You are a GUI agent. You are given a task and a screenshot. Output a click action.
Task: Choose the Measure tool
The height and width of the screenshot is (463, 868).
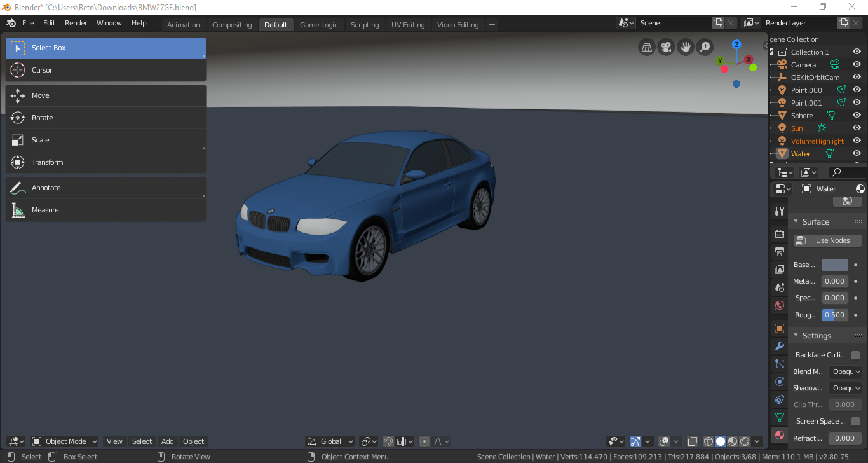pos(105,210)
